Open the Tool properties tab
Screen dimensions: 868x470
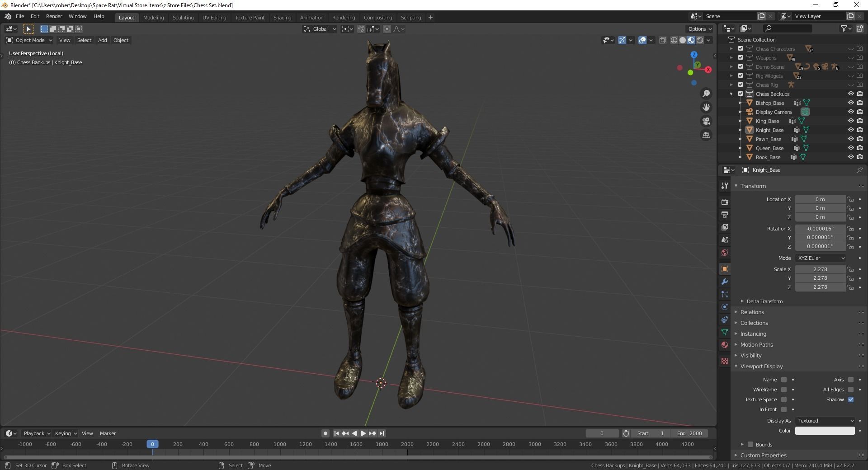coord(725,186)
